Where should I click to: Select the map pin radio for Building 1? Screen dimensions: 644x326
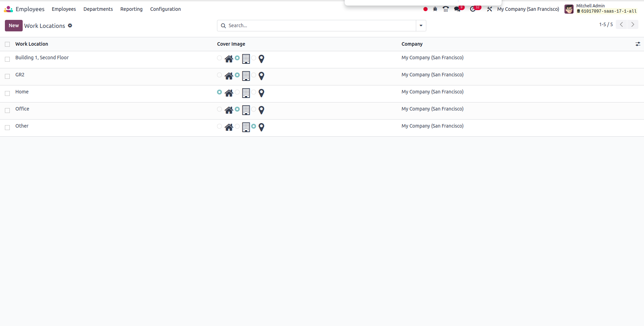click(x=254, y=58)
